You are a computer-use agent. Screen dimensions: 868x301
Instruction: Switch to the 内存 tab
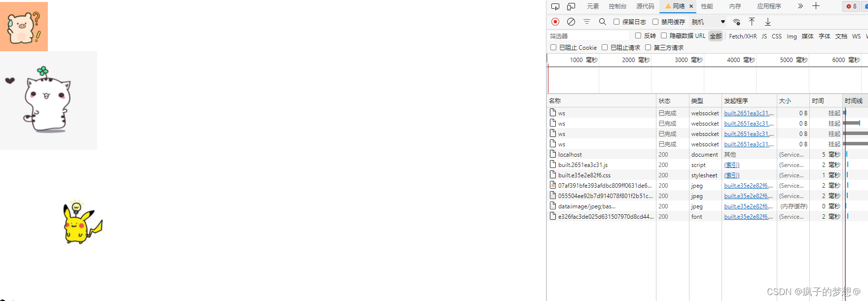click(x=735, y=6)
